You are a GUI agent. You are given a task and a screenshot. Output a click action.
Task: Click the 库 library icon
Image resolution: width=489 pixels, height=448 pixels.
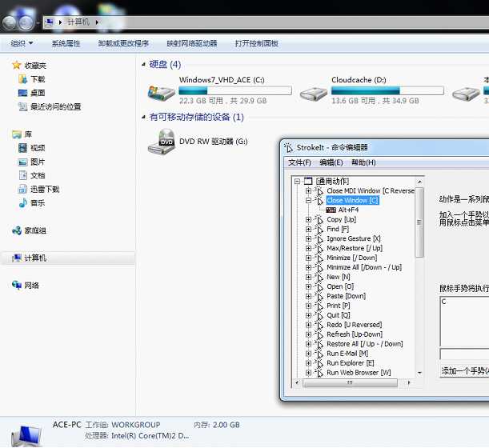17,134
